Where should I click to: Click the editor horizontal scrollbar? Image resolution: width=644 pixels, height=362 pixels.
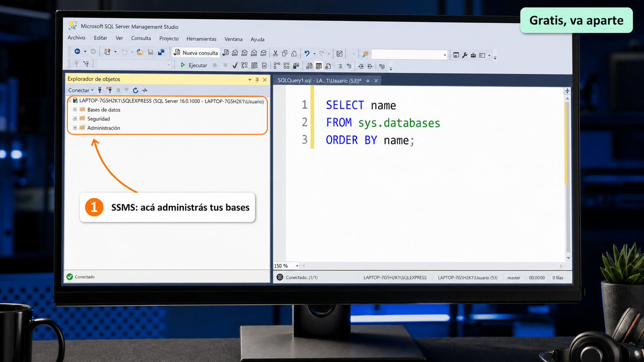[432, 266]
